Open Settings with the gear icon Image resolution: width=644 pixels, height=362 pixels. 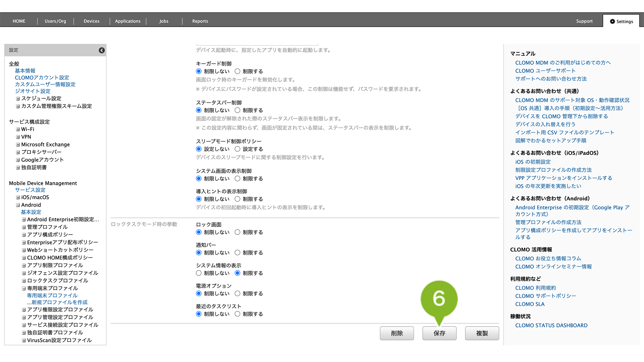[621, 21]
